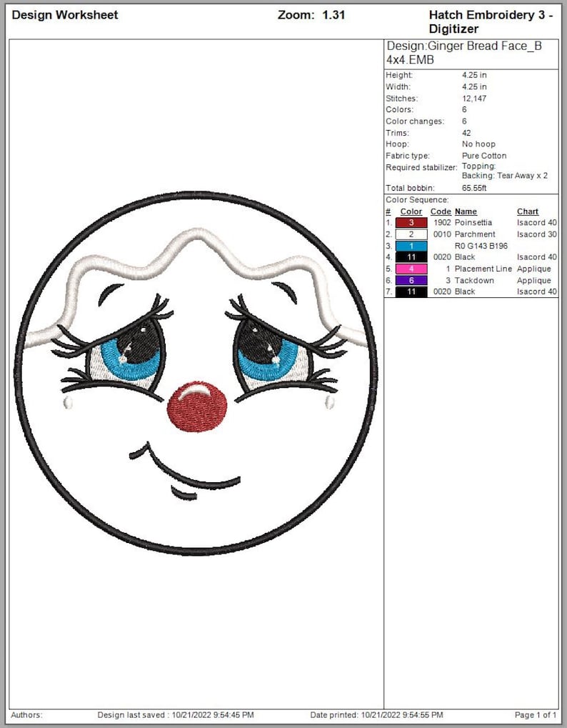This screenshot has width=567, height=728.
Task: Click the 'Colors:' label
Action: 399,109
